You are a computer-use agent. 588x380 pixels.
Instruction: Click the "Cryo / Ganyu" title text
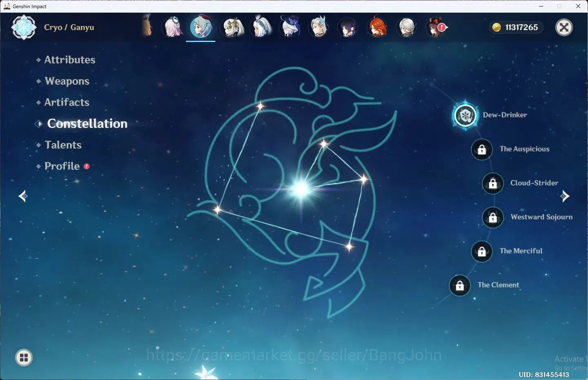pyautogui.click(x=69, y=27)
